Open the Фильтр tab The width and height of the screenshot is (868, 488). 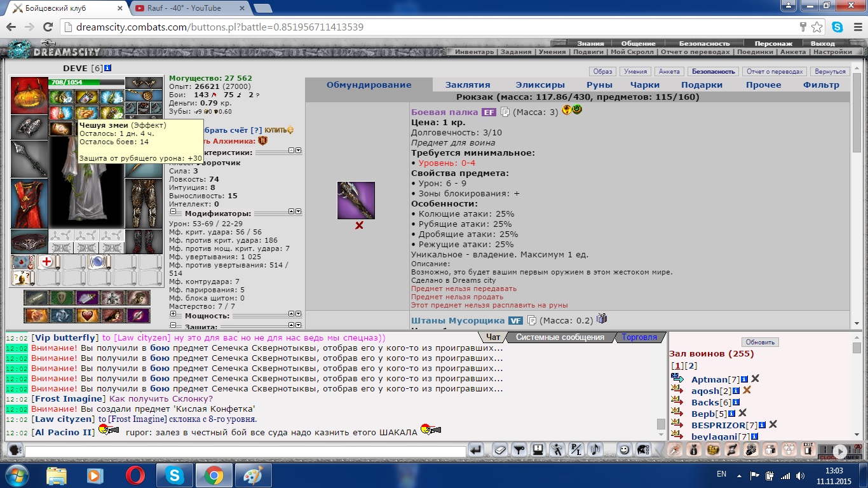821,85
